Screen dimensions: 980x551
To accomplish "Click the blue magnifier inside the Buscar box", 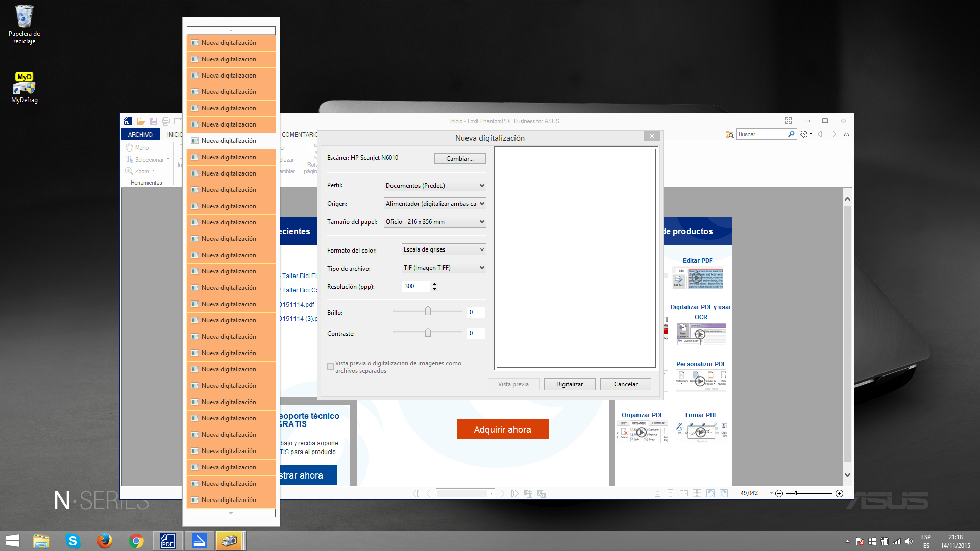I will [x=791, y=134].
